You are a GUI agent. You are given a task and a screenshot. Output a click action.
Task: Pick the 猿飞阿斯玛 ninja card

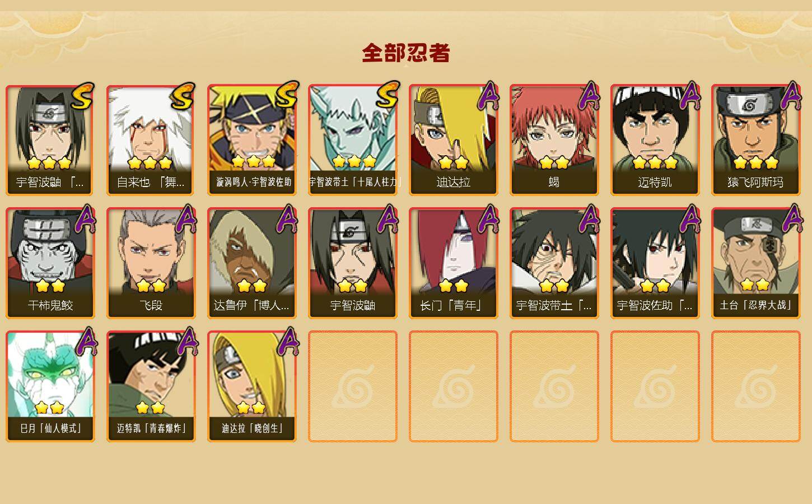coord(756,140)
